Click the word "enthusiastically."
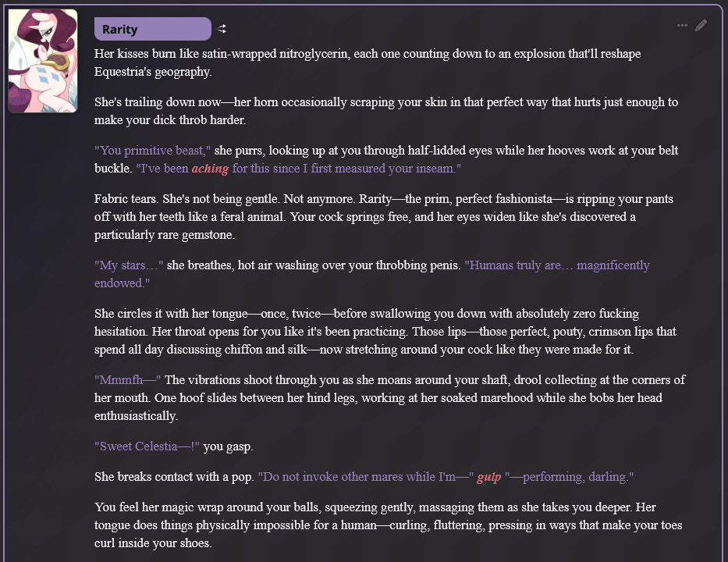Viewport: 728px width, 562px height. [136, 416]
